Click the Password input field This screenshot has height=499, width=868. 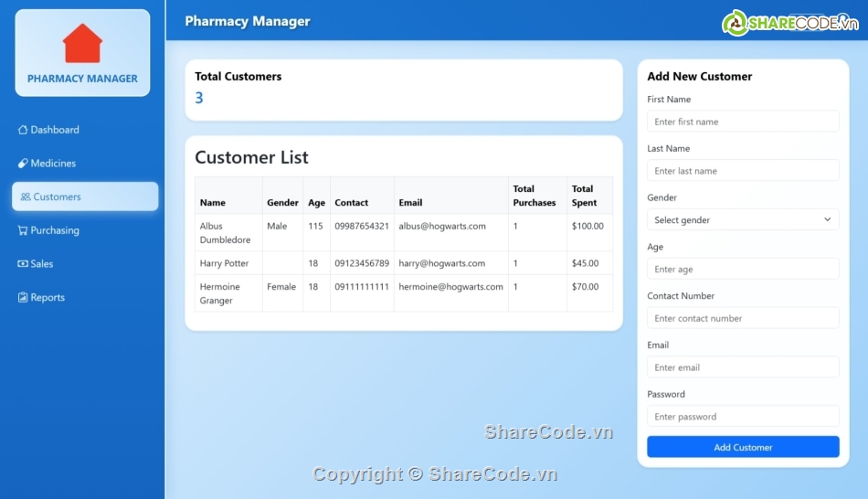[x=743, y=417]
